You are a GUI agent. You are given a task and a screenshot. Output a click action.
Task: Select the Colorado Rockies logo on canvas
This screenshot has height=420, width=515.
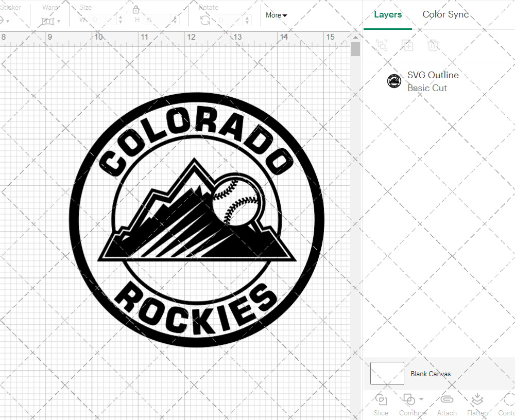pos(196,220)
